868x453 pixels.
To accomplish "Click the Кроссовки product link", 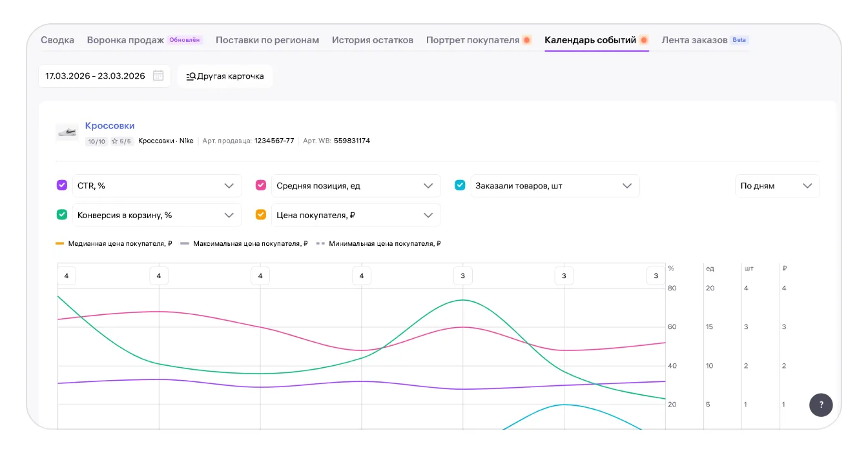I will [110, 126].
